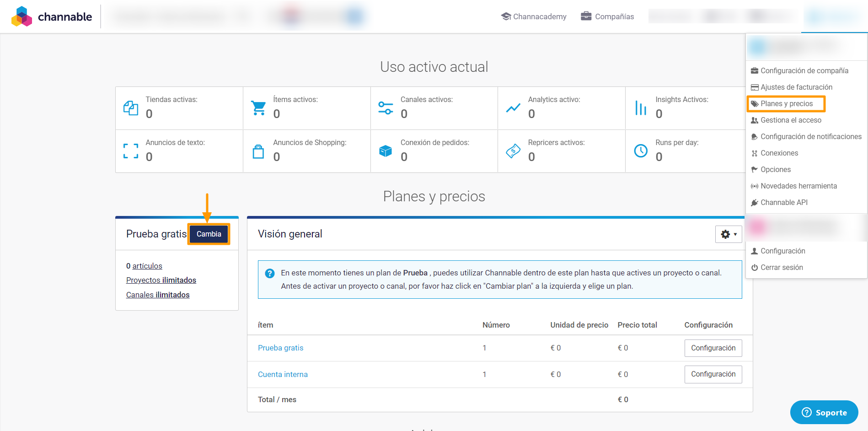The width and height of the screenshot is (868, 431).
Task: Click the Cambia plan button
Action: pos(209,234)
